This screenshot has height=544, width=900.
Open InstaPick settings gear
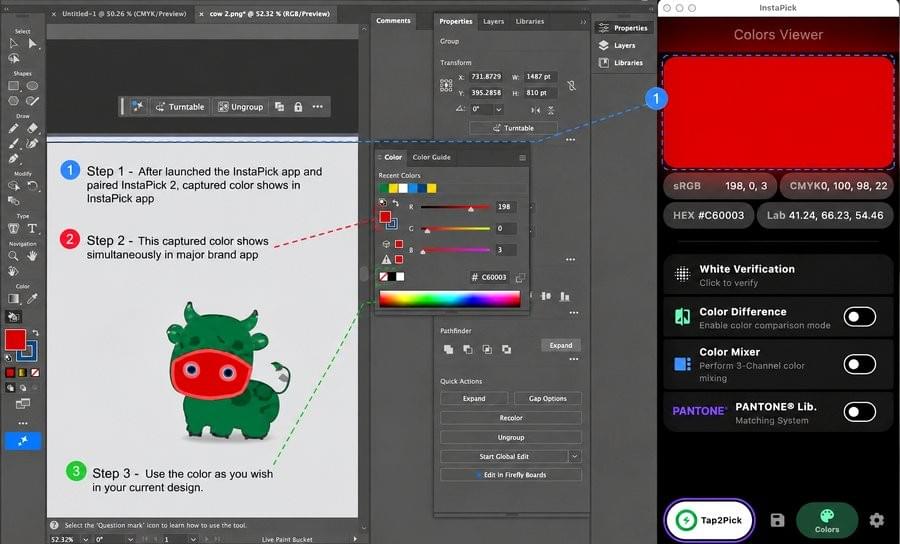tap(876, 520)
